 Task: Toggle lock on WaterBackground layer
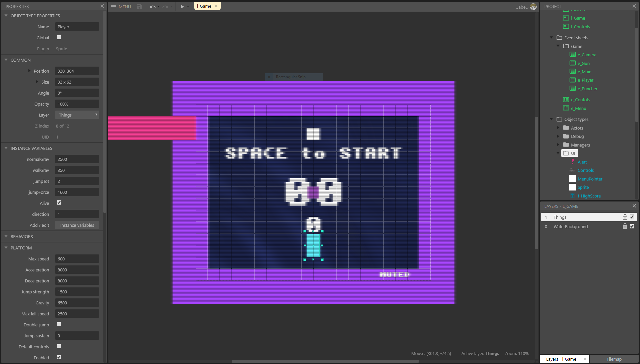pos(625,226)
